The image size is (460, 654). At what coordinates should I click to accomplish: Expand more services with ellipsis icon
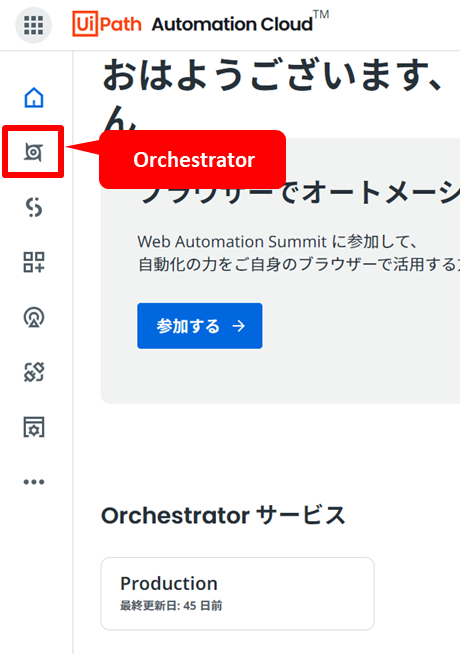(34, 482)
